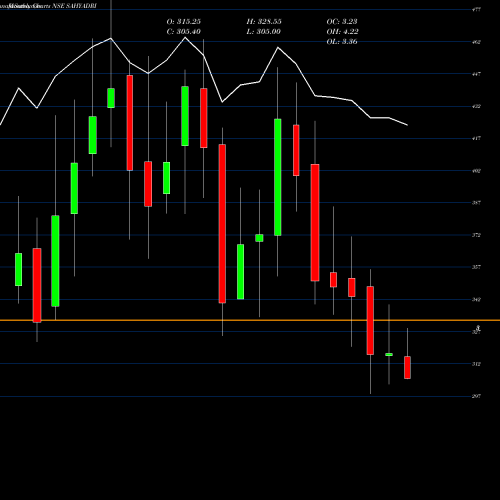Image resolution: width=500 pixels, height=500 pixels.
Task: Click the OH: 4.22 value
Action: (343, 32)
